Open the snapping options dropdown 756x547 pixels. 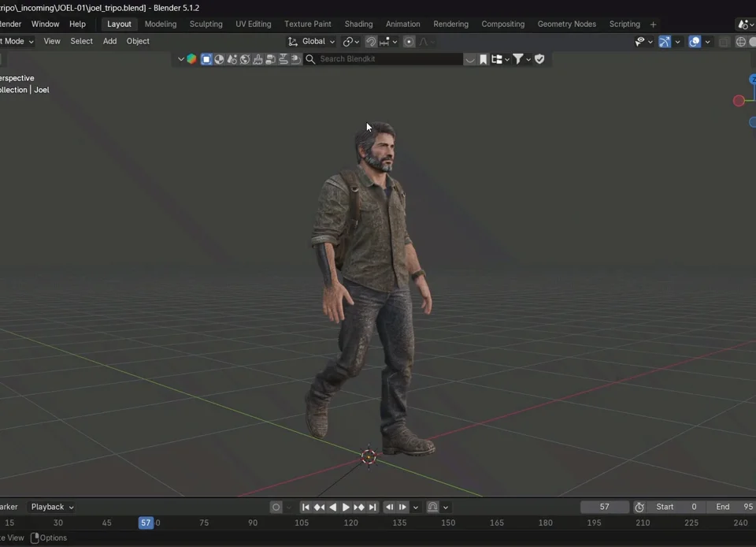click(x=388, y=42)
